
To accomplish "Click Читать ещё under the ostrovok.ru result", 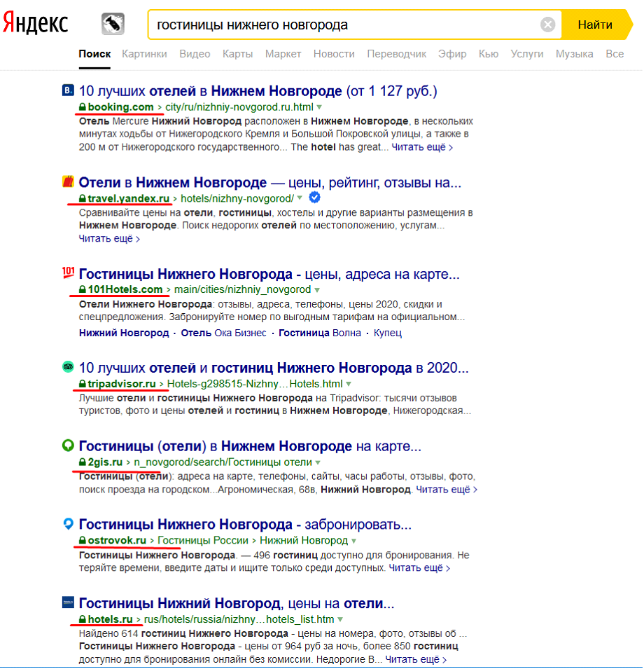I will [419, 568].
